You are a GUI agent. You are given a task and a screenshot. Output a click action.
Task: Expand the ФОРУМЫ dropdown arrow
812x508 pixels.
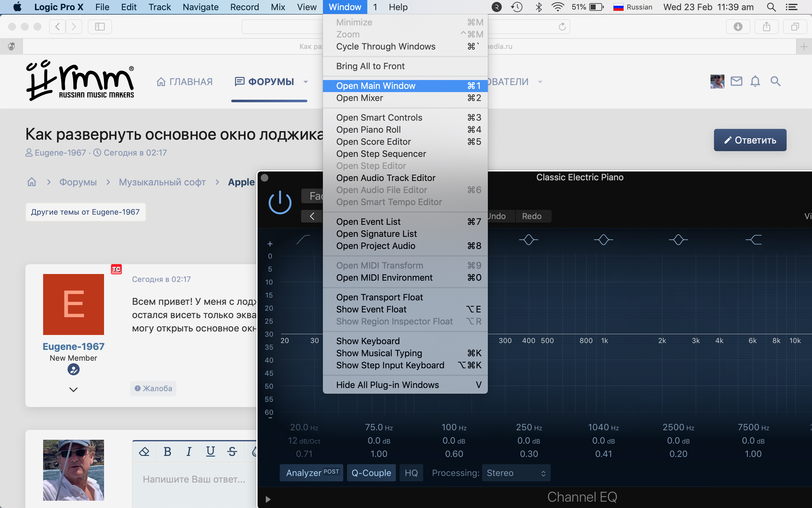[306, 82]
